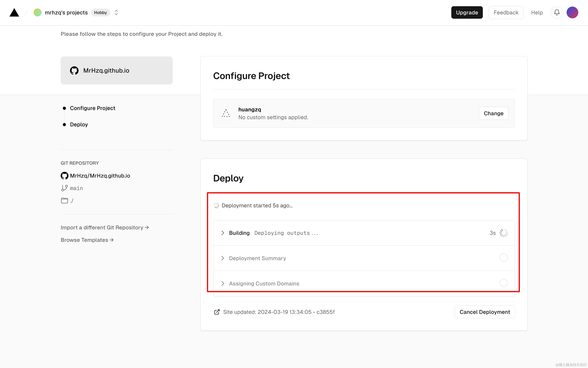Select the MrHzq.github.io repository card
588x368 pixels.
click(117, 70)
